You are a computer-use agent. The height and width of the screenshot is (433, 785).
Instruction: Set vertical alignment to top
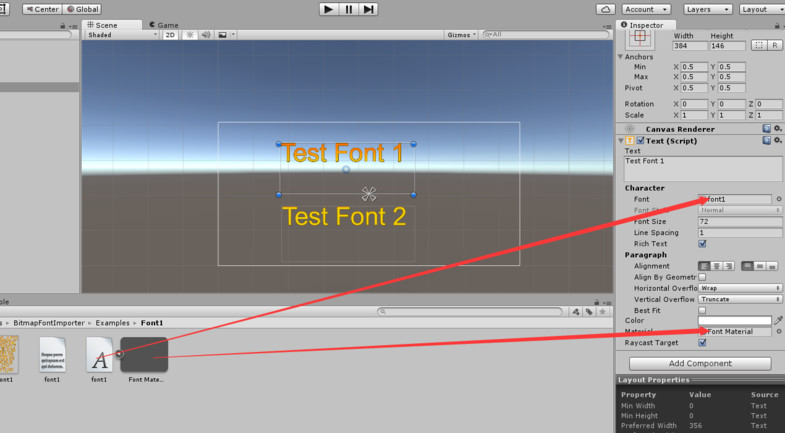tap(747, 266)
